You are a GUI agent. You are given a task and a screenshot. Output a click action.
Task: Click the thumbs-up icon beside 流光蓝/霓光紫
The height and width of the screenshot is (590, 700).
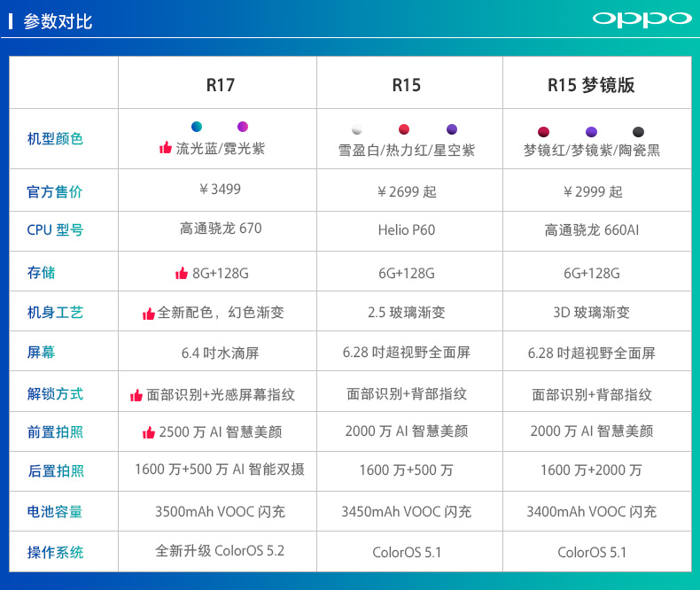pyautogui.click(x=166, y=147)
